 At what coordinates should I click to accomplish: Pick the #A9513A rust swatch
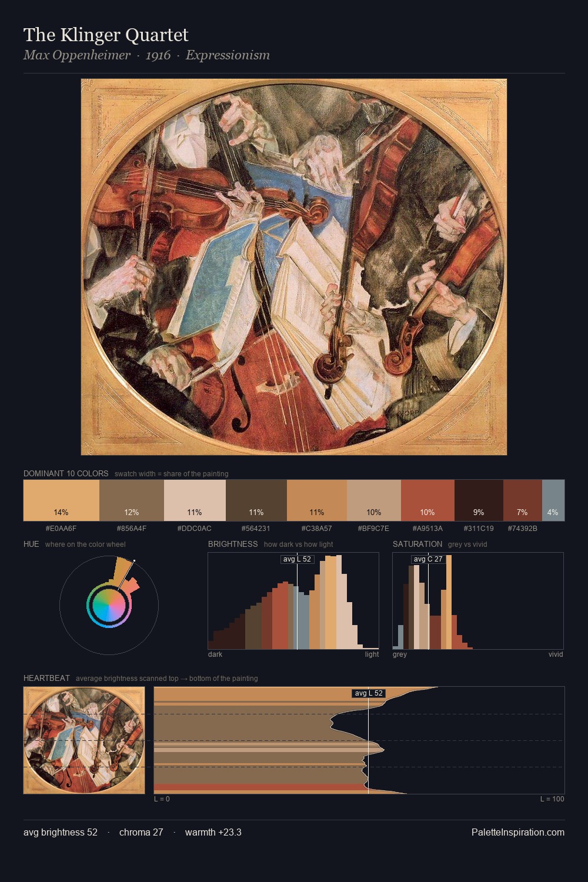(427, 500)
